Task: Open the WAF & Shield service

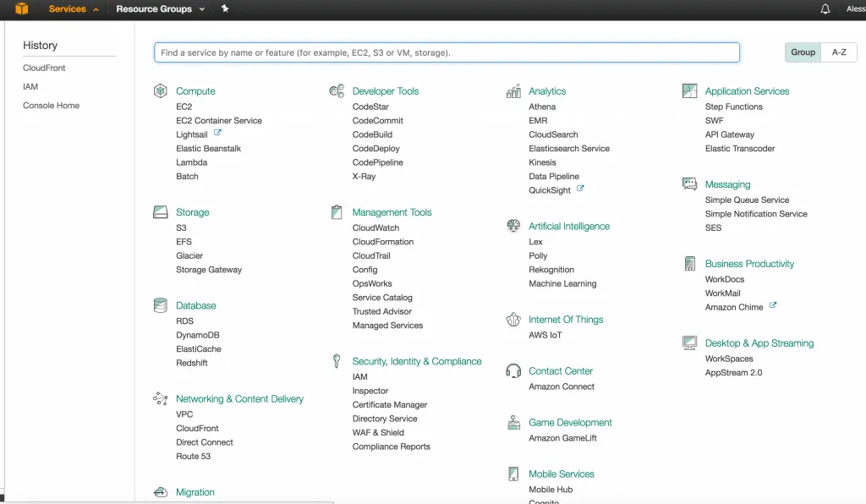Action: point(378,432)
